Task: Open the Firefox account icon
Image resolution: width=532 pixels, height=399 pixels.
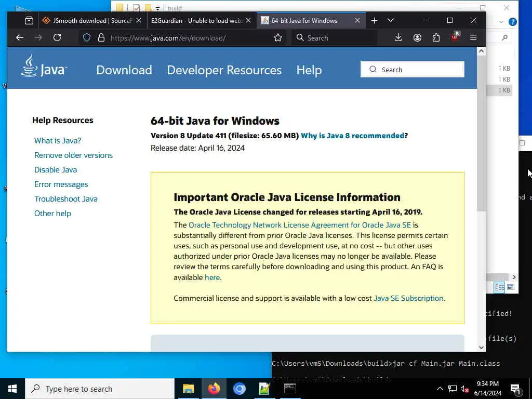Action: pos(417,37)
